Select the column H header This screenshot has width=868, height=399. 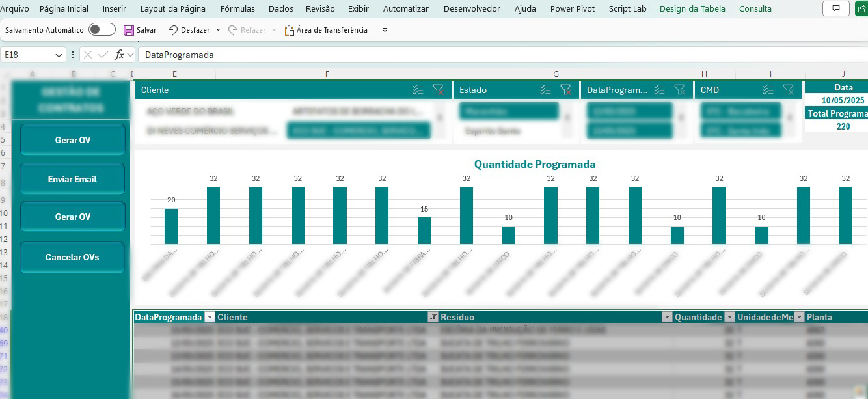pos(705,74)
